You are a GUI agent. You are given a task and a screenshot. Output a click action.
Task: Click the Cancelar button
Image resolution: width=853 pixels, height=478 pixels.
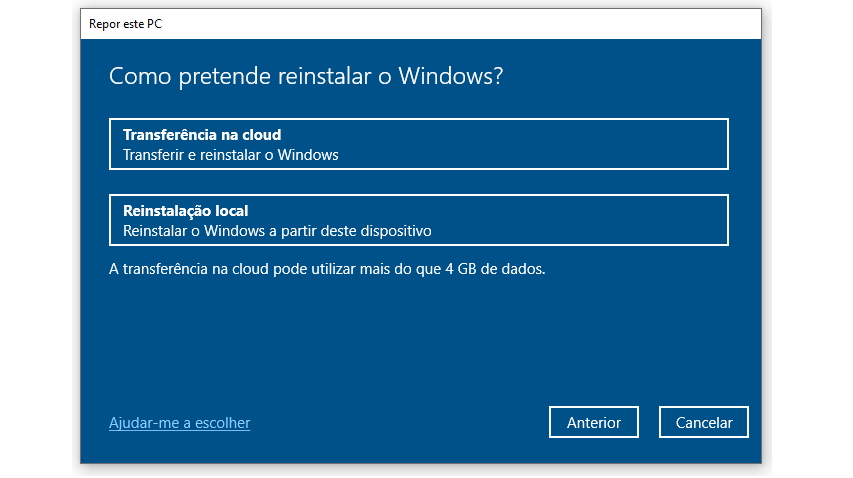[x=704, y=422]
